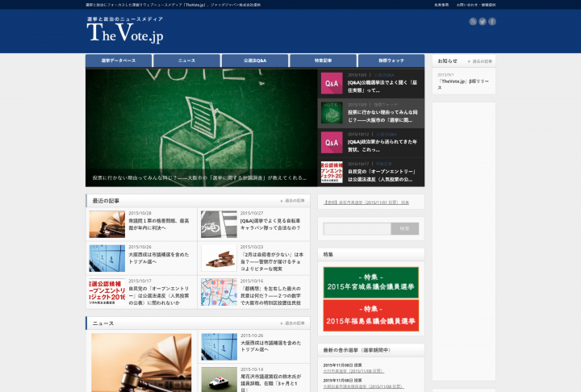This screenshot has width=581, height=392.
Task: Click the RSS feed icon in header
Action: coord(473,22)
